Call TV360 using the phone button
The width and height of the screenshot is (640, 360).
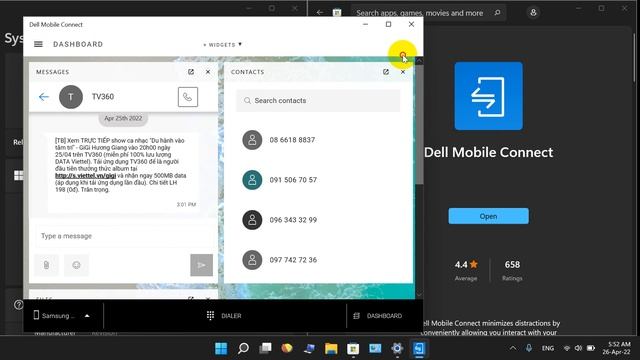[188, 97]
